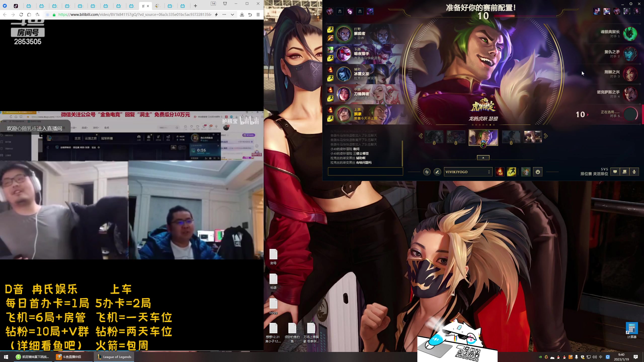Screen dimensions: 644x362
Task: Open the 计算器 desktop shortcut
Action: pos(632,330)
